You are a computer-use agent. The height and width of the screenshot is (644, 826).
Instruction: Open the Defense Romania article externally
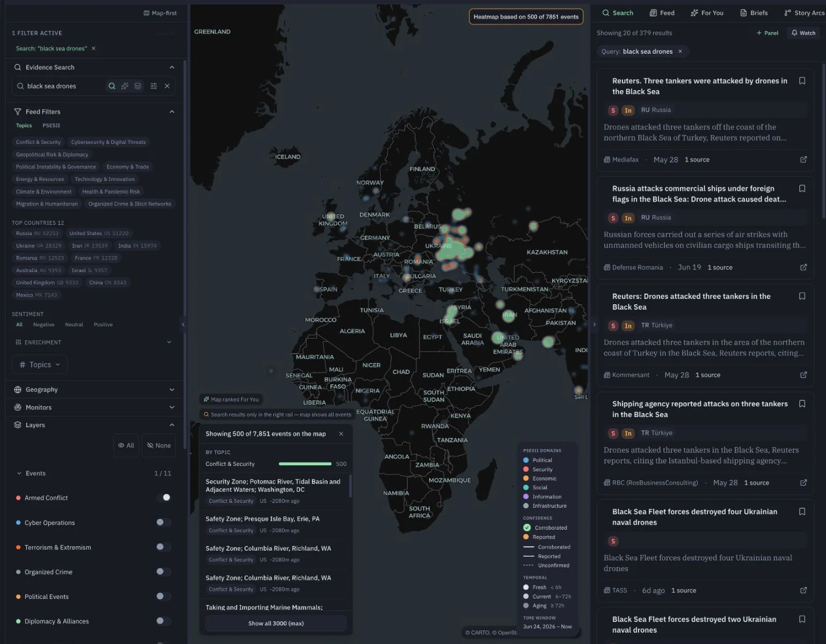tap(803, 267)
